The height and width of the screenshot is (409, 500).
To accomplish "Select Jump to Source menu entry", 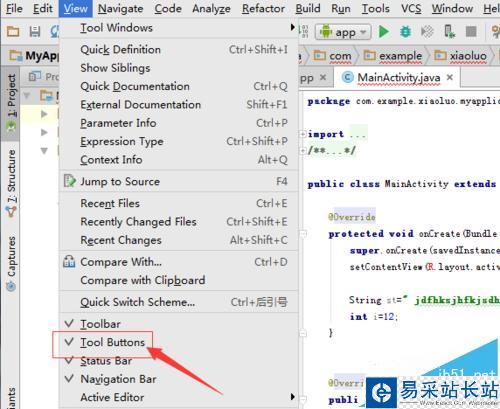I will [x=179, y=181].
